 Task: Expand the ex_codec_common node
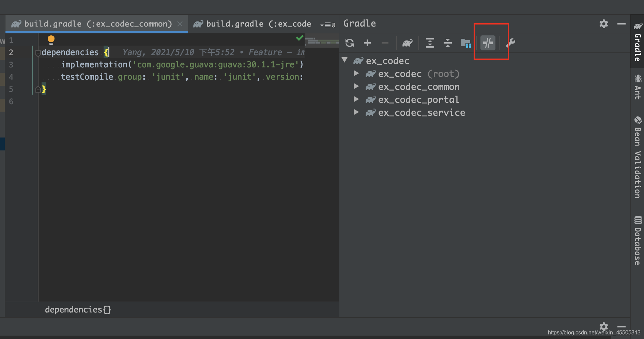[356, 86]
